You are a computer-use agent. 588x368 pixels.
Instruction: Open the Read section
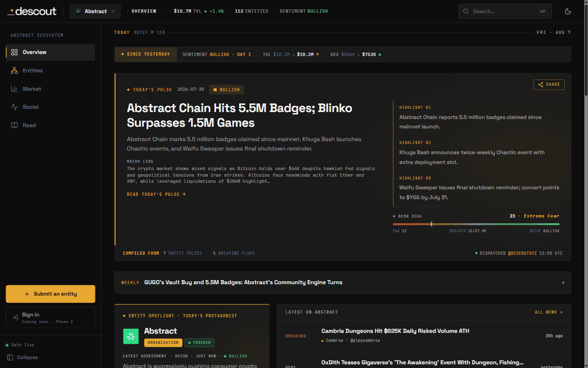point(51,125)
